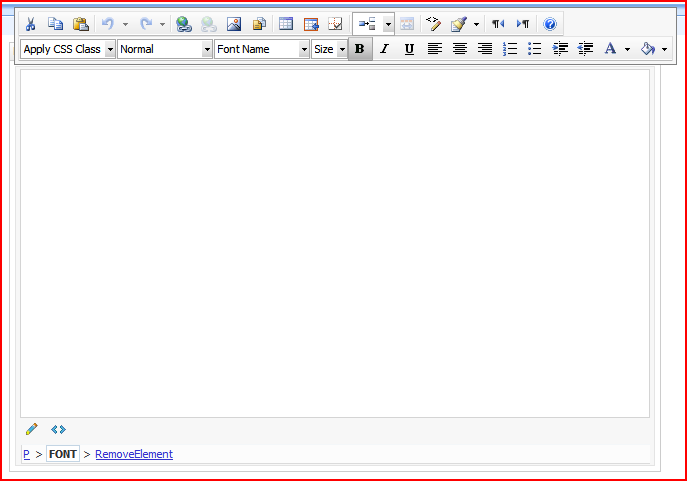Click the RemoveElement link
Viewport: 687px width, 481px height.
pos(134,454)
